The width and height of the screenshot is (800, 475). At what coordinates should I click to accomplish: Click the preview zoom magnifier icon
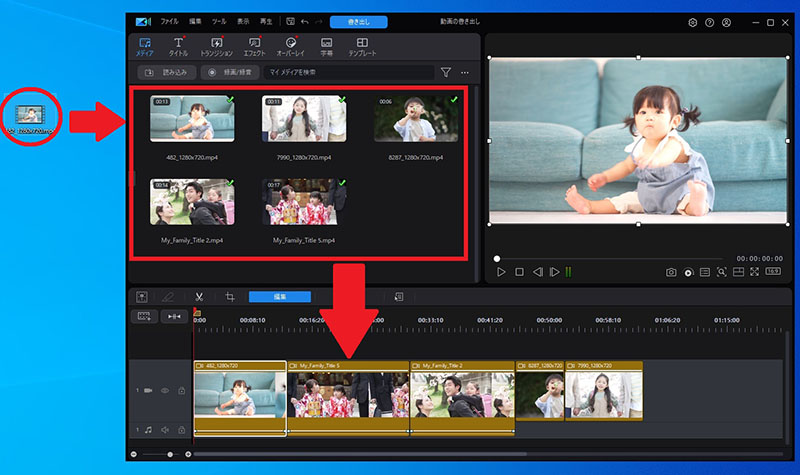(721, 272)
